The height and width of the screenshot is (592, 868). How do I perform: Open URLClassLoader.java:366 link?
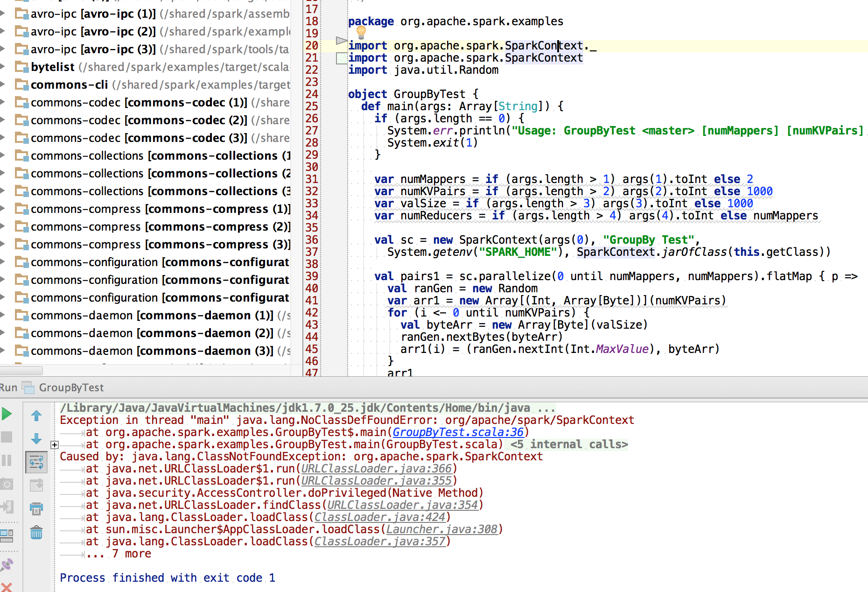[x=376, y=469]
